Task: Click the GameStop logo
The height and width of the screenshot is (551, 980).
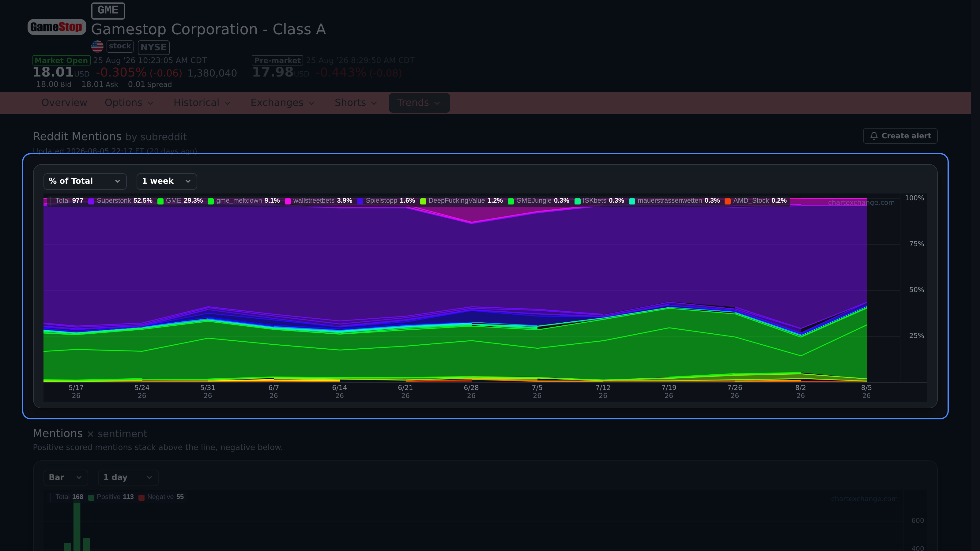Action: (57, 27)
